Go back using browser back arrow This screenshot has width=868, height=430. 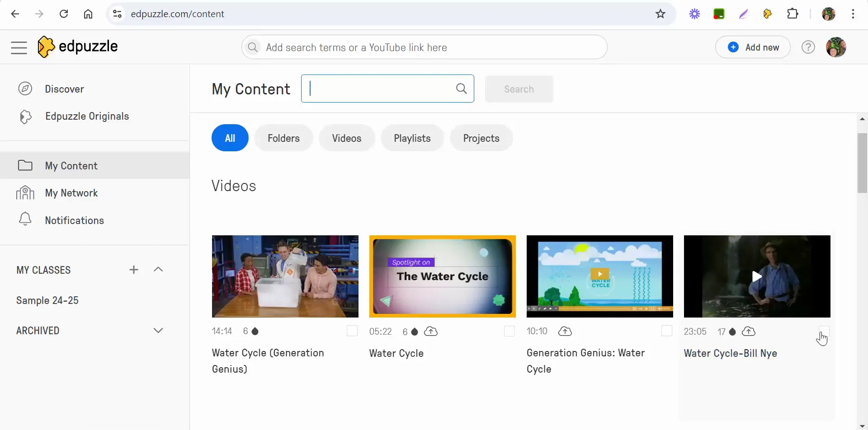coord(15,14)
